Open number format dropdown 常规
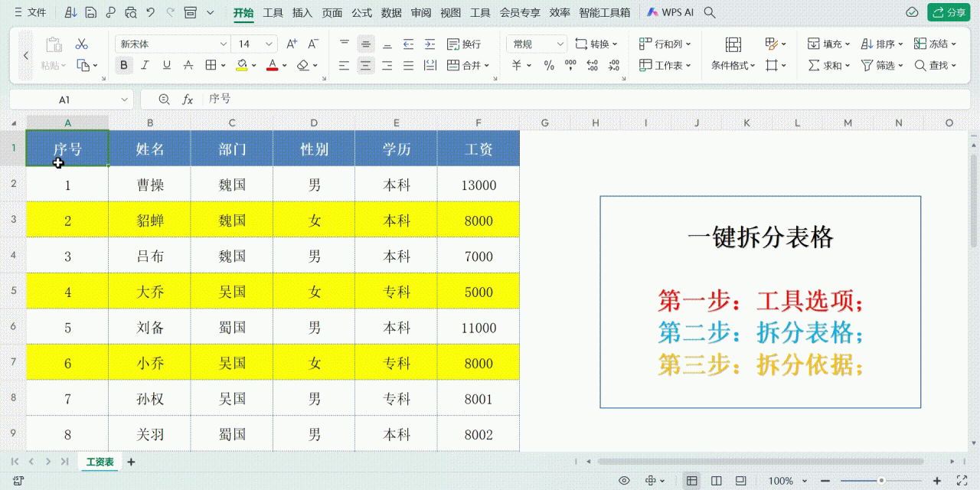 point(560,44)
